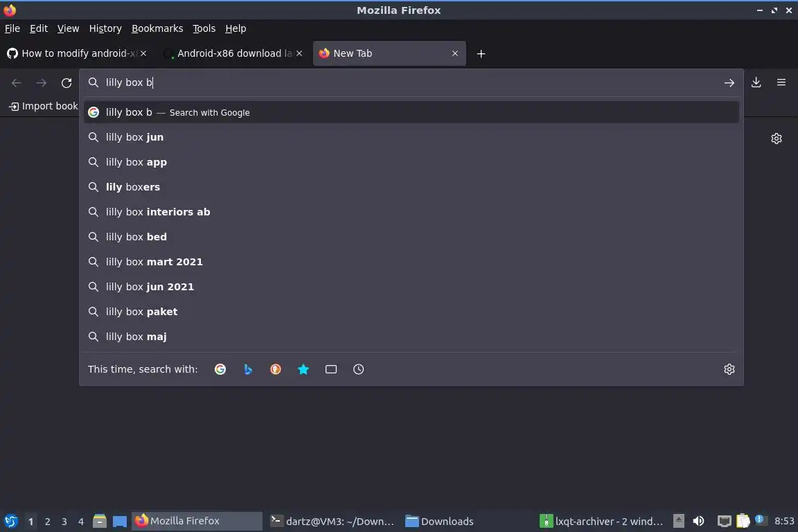798x532 pixels.
Task: Choose suggestion 'lilly box mart 2021'
Action: click(x=411, y=262)
